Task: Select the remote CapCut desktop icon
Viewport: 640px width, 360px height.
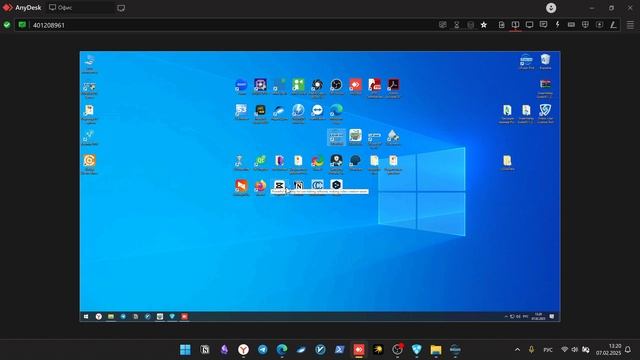Action: pyautogui.click(x=279, y=187)
